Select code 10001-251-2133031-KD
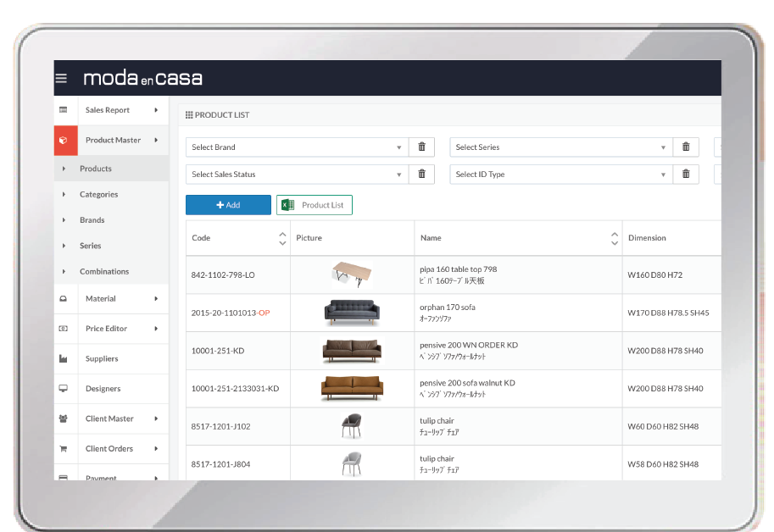 pyautogui.click(x=235, y=389)
